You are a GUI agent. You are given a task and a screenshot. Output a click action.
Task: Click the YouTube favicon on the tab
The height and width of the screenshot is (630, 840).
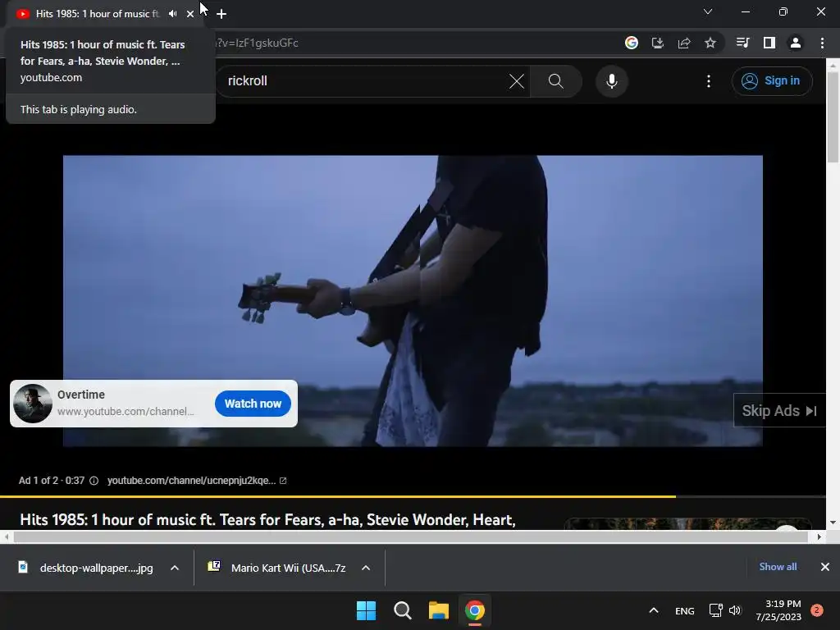click(x=22, y=14)
